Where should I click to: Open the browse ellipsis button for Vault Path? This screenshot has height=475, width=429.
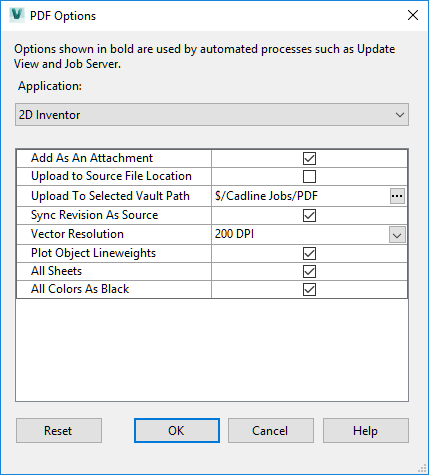tap(397, 196)
